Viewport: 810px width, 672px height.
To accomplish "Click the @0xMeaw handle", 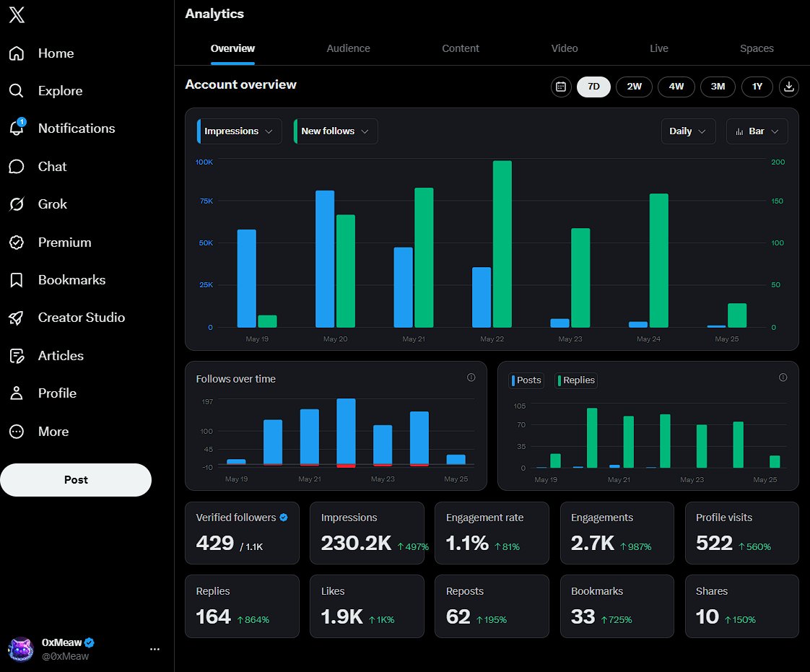I will 65,657.
